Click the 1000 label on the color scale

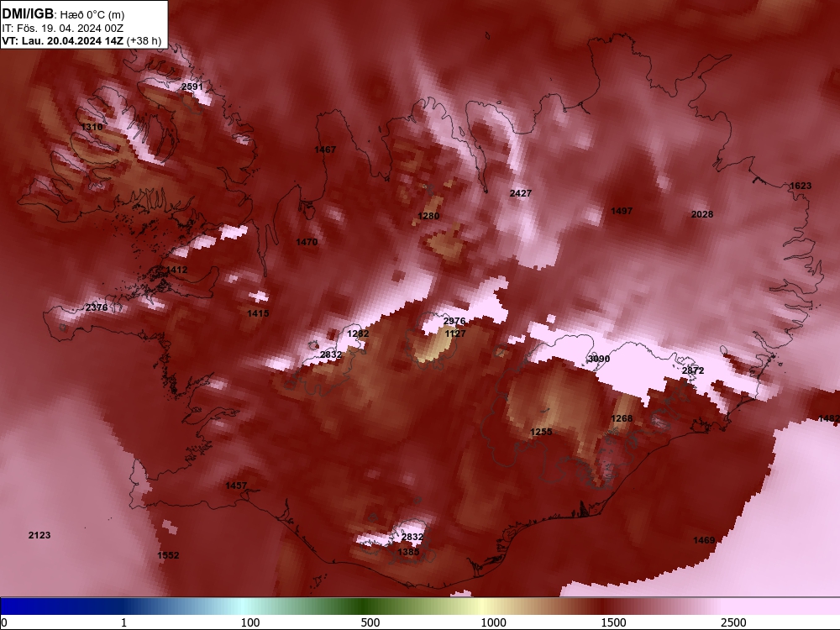tap(493, 622)
